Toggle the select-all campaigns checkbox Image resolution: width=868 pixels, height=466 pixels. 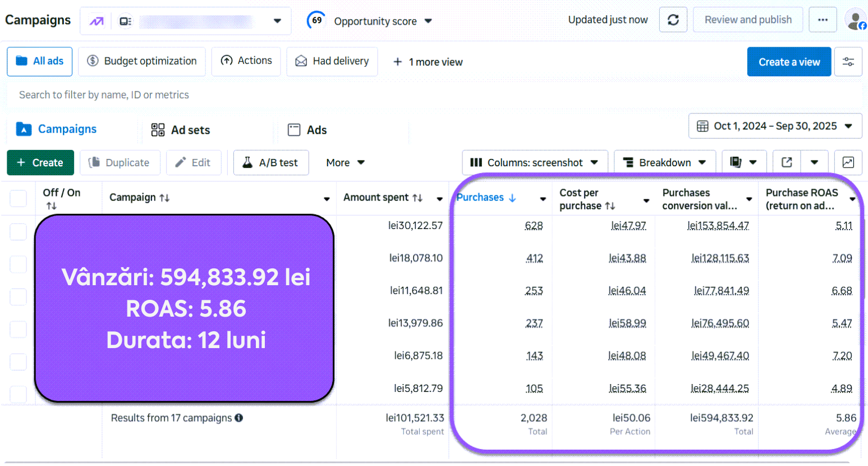click(x=18, y=198)
